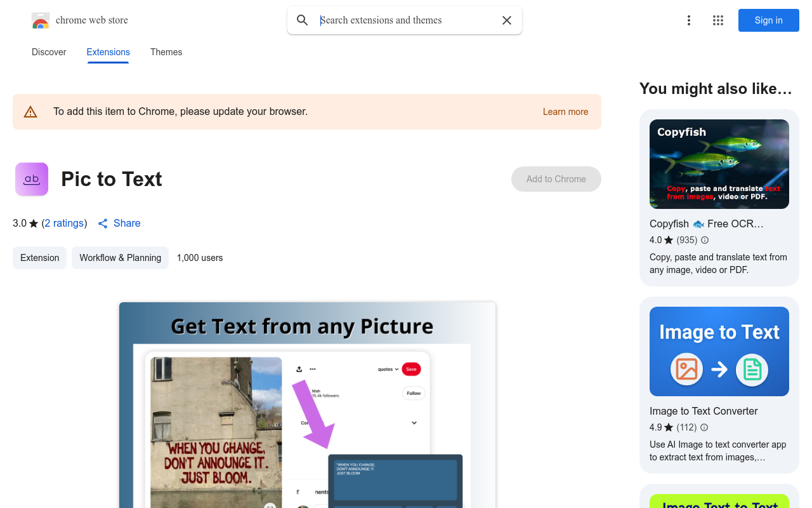
Task: Click the info icon beside the 4.9 rating
Action: [704, 427]
